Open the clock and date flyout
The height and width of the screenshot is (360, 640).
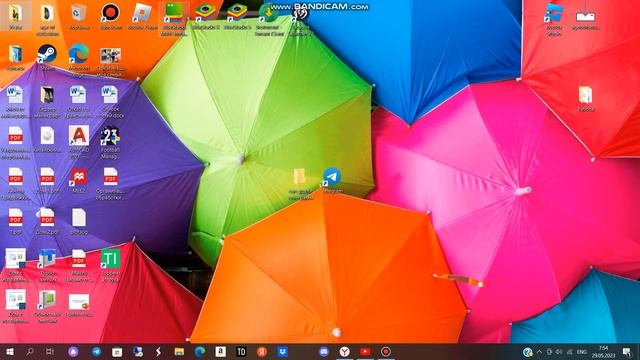tap(603, 351)
